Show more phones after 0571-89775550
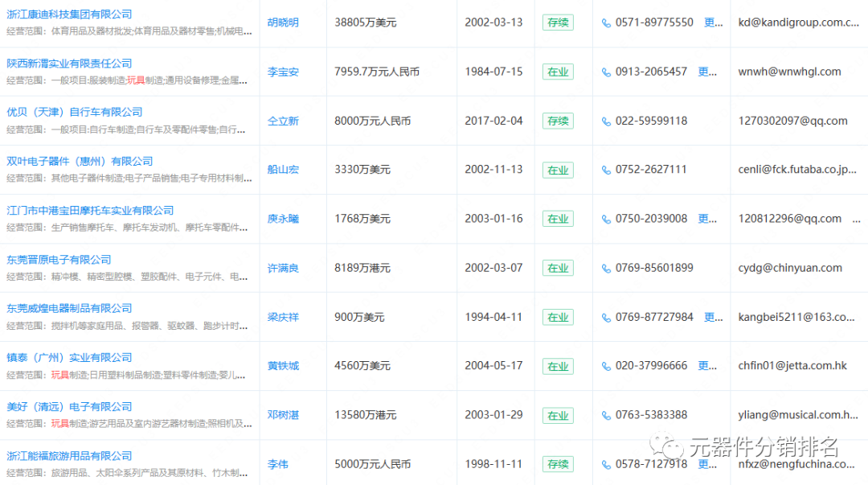 [713, 23]
